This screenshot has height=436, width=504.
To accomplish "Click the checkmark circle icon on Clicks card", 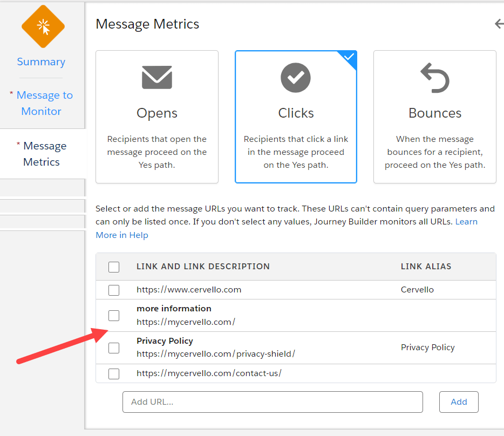I will point(295,78).
